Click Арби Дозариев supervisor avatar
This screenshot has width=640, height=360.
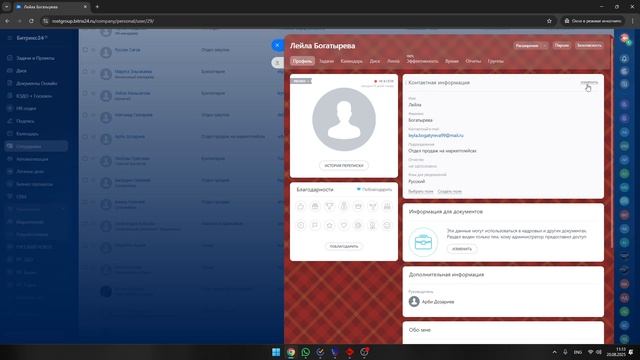click(x=414, y=301)
